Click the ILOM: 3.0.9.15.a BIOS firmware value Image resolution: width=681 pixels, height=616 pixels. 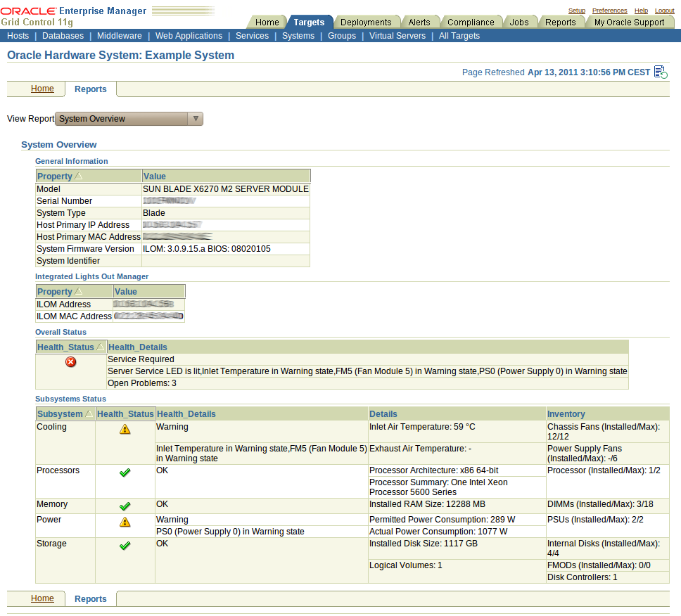[x=207, y=249]
